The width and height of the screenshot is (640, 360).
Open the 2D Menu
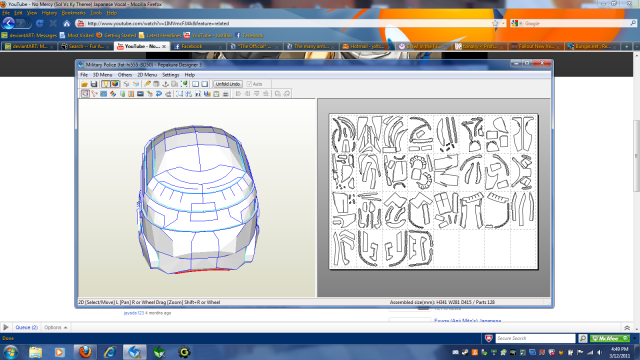pos(147,75)
